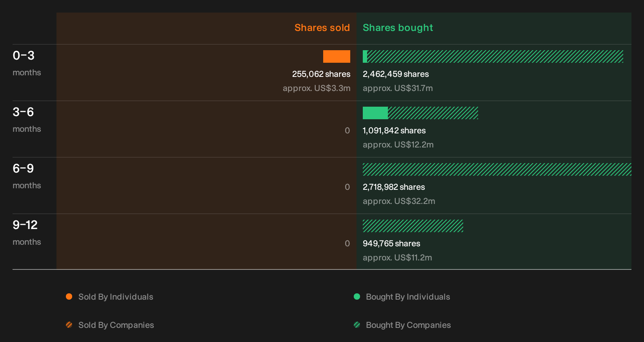Click the orange Sold By Individuals legend dot
This screenshot has width=644, height=342.
69,297
